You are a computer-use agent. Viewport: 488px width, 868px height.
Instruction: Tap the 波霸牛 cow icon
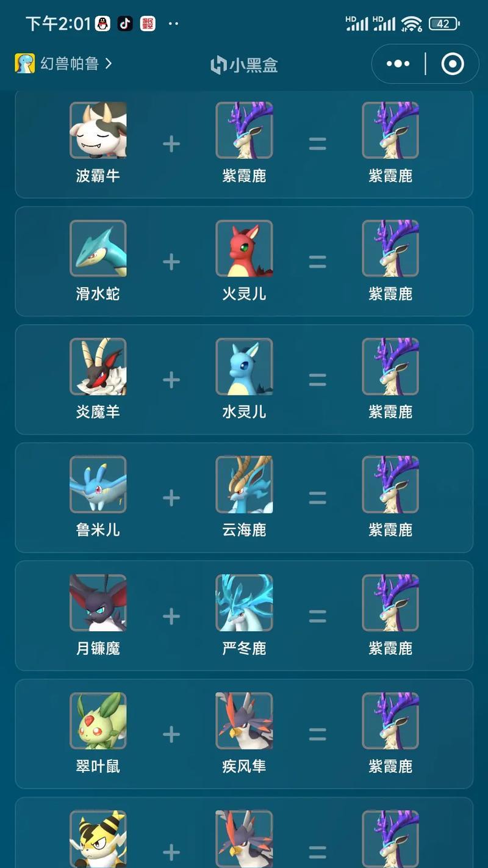98,131
